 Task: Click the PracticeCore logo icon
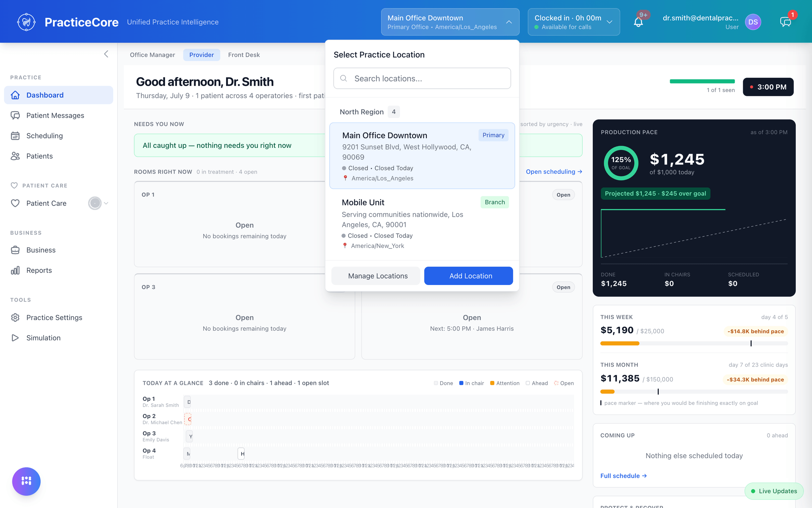26,22
